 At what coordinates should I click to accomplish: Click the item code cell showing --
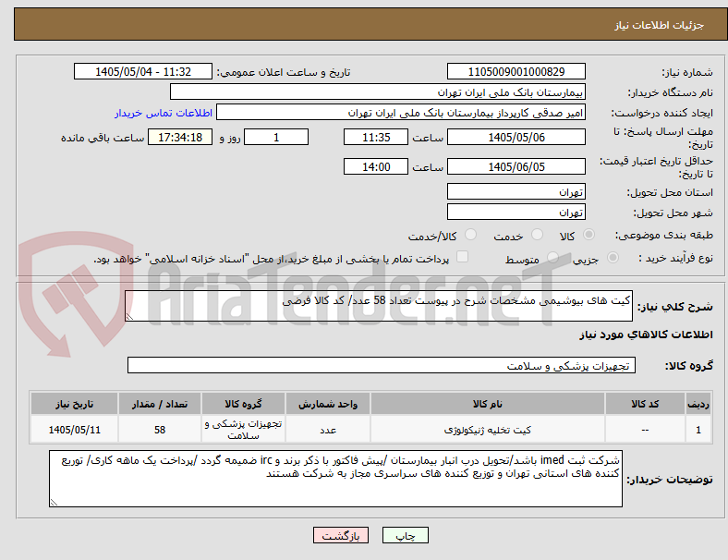point(645,430)
